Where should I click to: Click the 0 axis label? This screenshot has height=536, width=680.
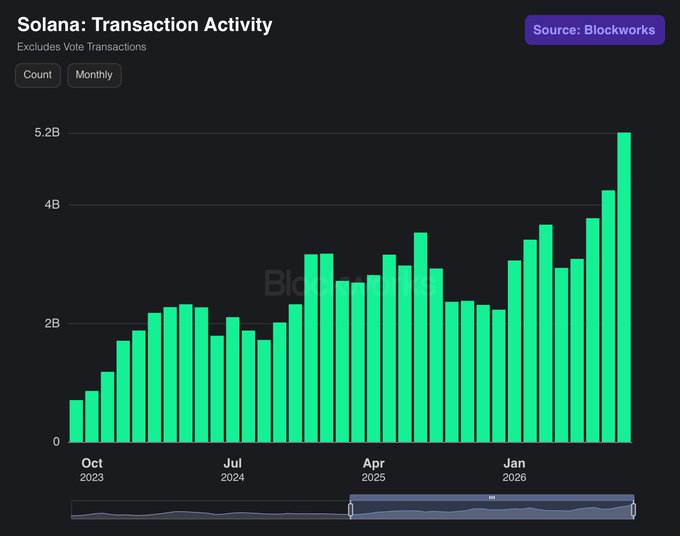point(56,442)
